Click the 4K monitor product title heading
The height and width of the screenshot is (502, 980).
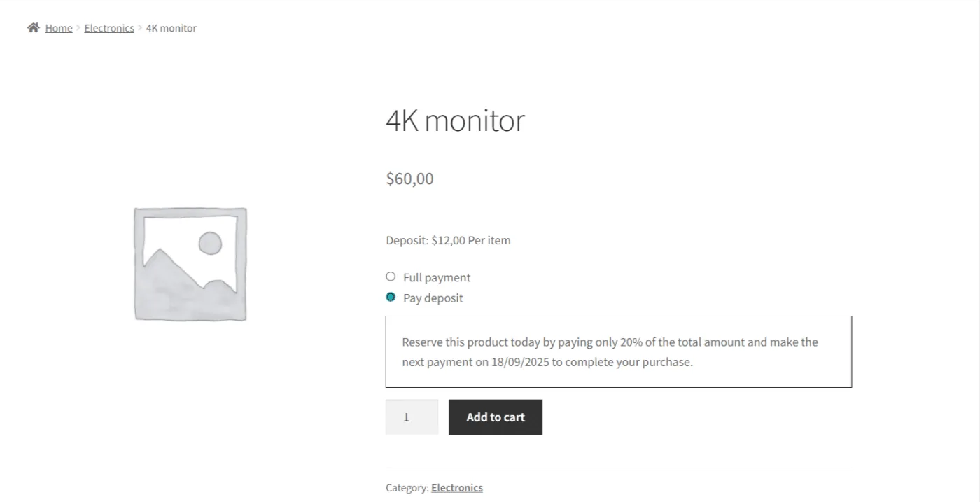455,120
